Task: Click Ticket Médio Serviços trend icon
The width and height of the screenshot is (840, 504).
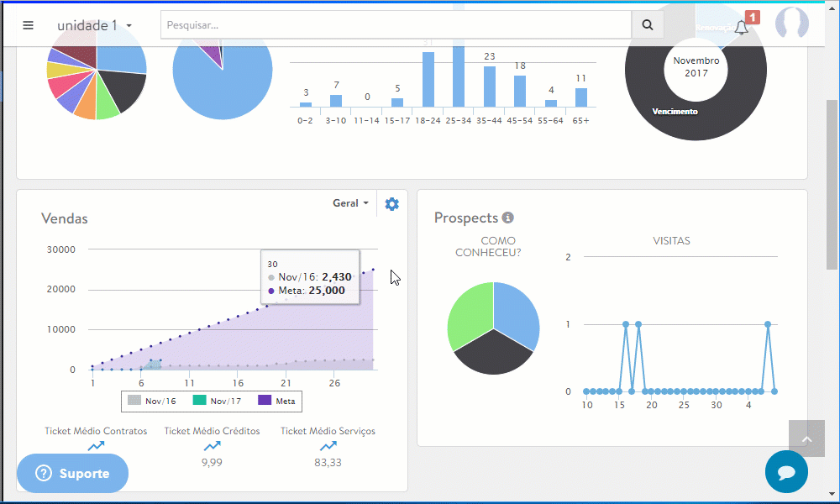Action: [x=328, y=447]
